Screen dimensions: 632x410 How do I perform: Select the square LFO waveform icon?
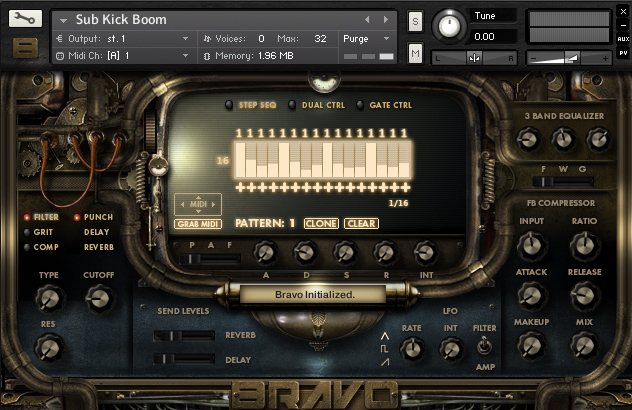point(385,349)
